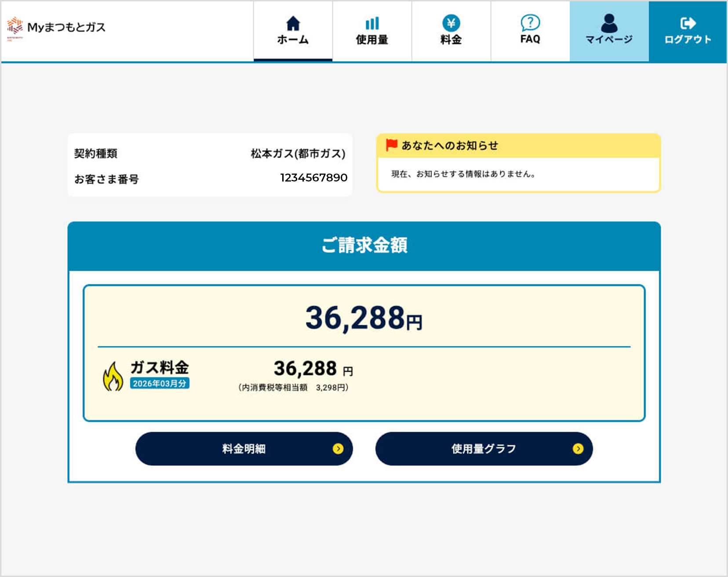The image size is (728, 577).
Task: Select contract type 松本ガス(都市ガス)
Action: pos(298,154)
